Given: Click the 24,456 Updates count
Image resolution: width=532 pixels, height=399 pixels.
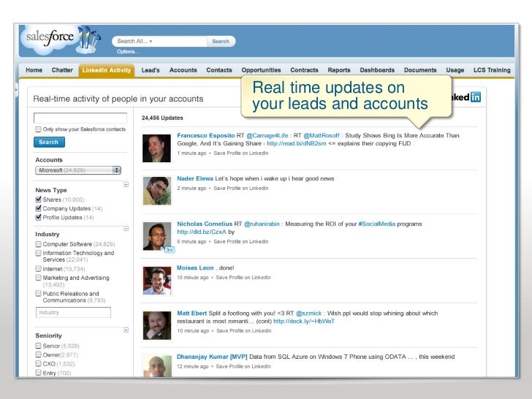Looking at the screenshot, I should pos(162,118).
